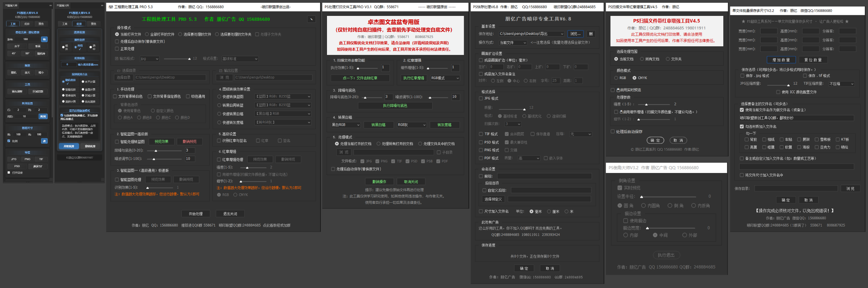The image size is (868, 288).
Task: Open 优排 tab in the 原位变换 panel
Action: (27, 24)
